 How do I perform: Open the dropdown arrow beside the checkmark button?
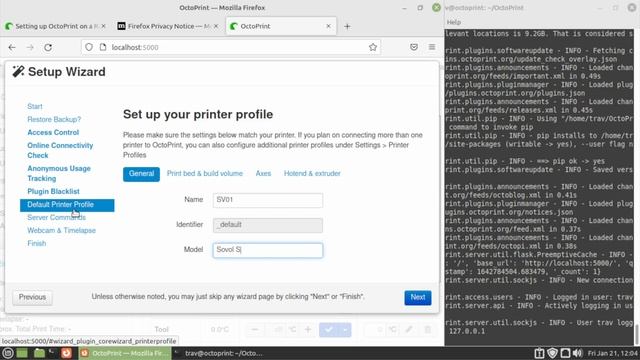345,330
